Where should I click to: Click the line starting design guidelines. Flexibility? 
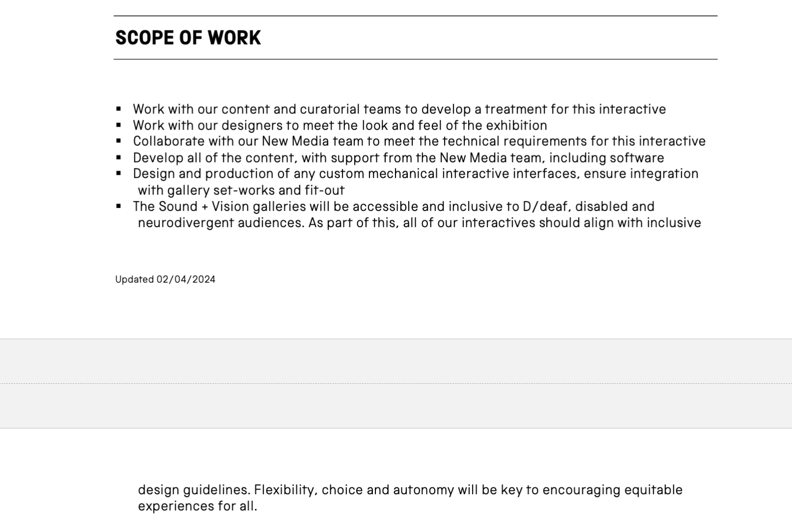[410, 490]
